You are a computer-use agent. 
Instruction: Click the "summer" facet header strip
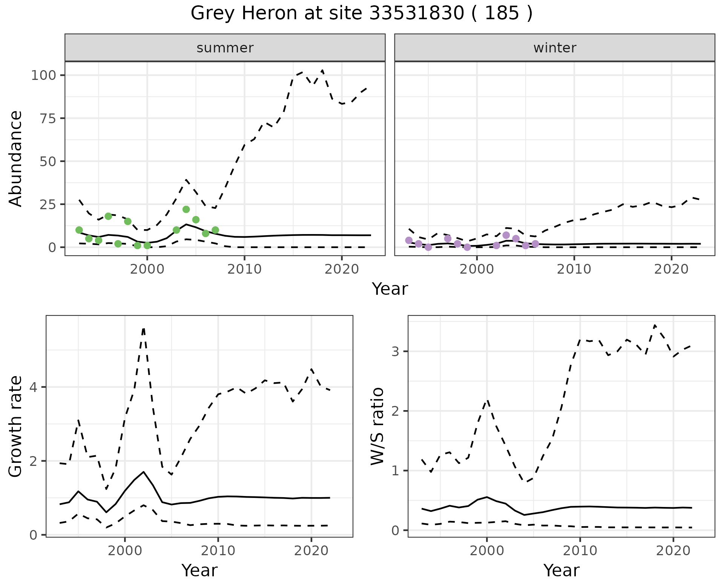point(225,48)
